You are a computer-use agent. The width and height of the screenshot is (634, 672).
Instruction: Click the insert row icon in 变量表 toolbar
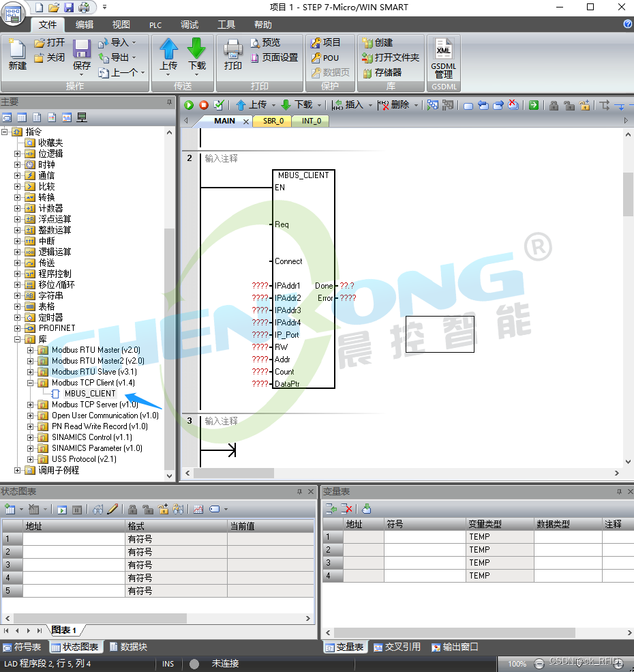coord(331,509)
